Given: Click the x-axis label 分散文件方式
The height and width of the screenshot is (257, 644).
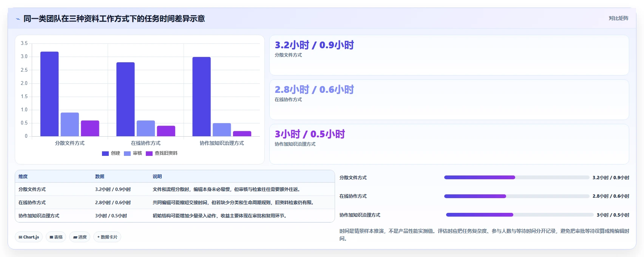Looking at the screenshot, I should pos(70,143).
